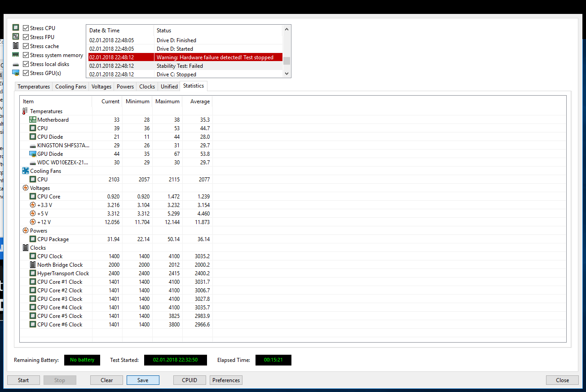
Task: Open the Clocks tab
Action: [x=147, y=87]
